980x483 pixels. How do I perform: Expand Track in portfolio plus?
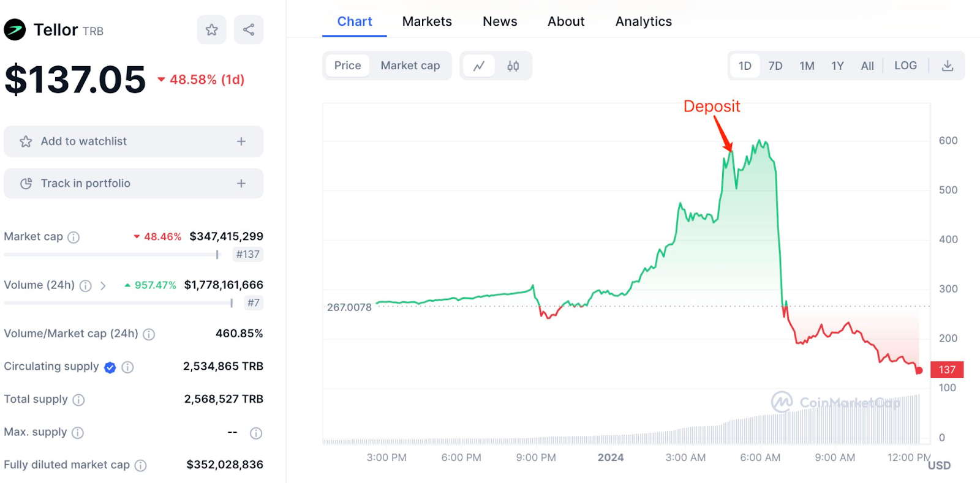coord(241,184)
